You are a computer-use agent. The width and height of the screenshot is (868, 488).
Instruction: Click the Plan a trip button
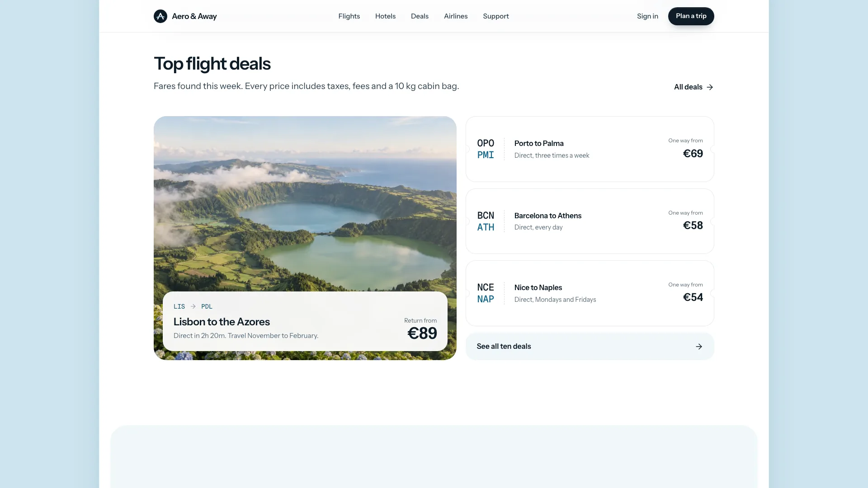(x=691, y=16)
